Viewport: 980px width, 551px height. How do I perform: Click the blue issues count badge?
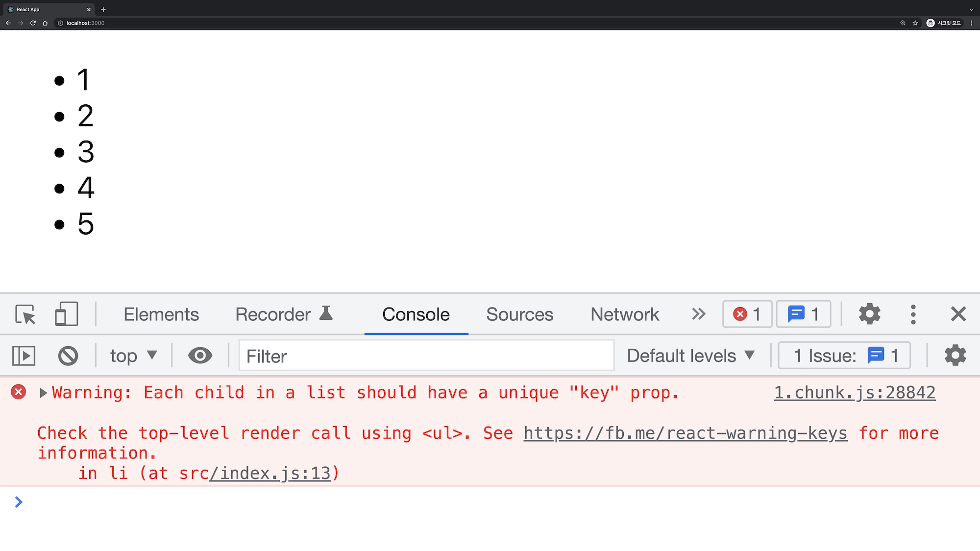(x=803, y=314)
